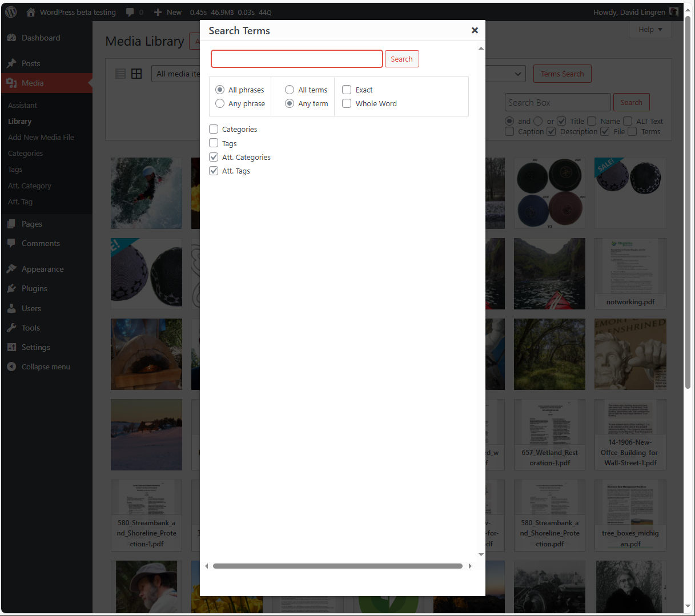Screen dimensions: 695x616
Task: Click the Search button in Search Terms dialog
Action: click(x=401, y=59)
